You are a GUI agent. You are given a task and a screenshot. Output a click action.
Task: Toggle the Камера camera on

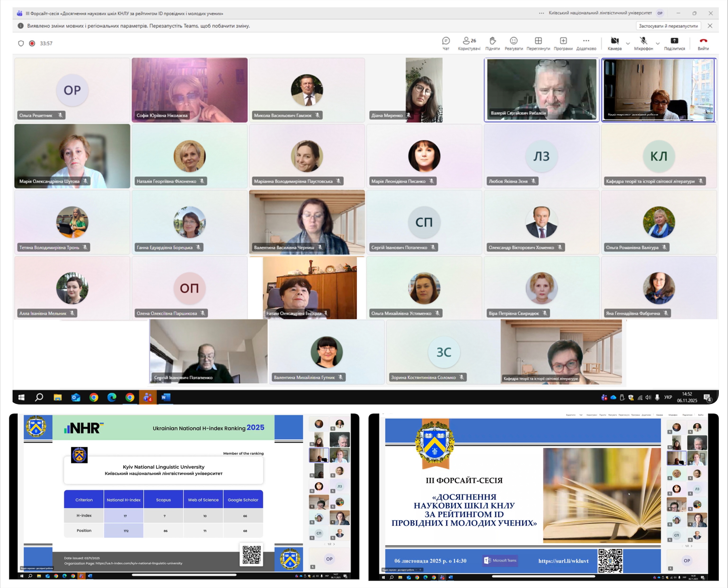(614, 41)
